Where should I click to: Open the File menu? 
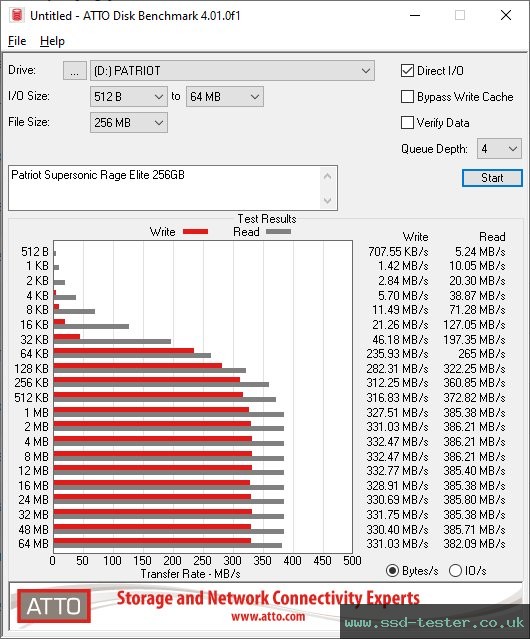coord(17,41)
